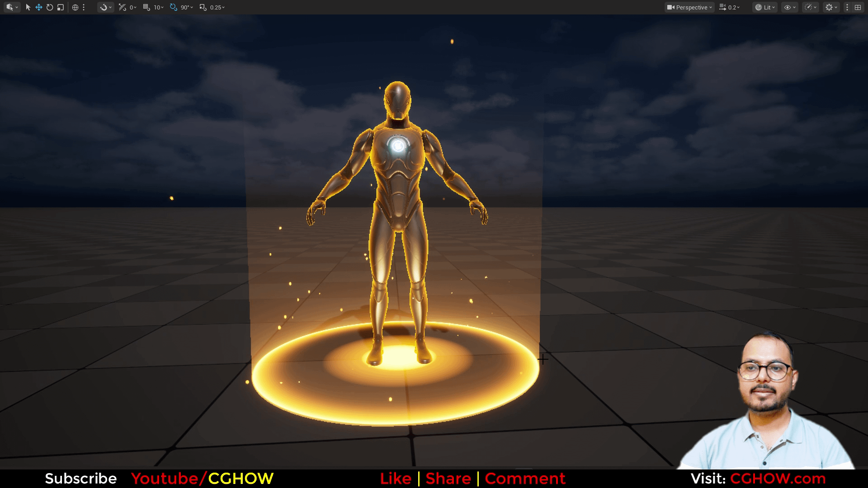The height and width of the screenshot is (488, 868).
Task: Adjust camera speed 0.2 control
Action: 729,7
